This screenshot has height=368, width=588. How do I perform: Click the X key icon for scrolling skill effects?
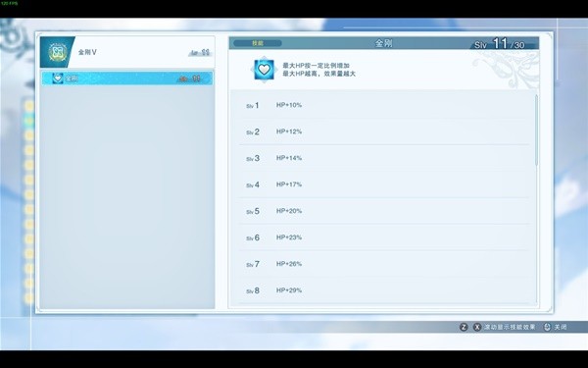[x=477, y=327]
